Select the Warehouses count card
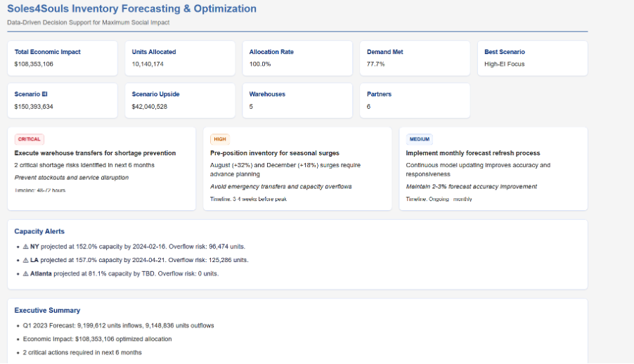The height and width of the screenshot is (364, 634). pos(297,100)
